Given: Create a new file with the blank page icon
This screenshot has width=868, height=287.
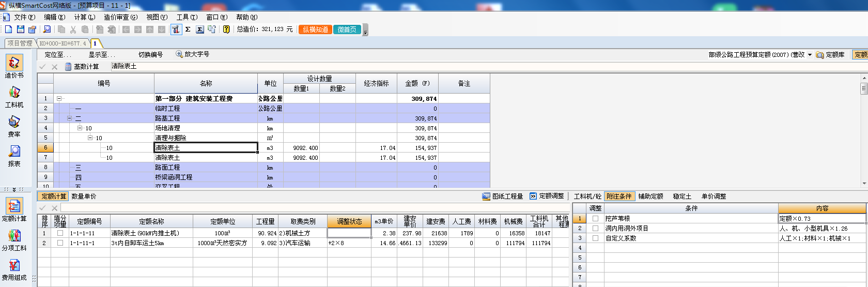Looking at the screenshot, I should point(8,29).
